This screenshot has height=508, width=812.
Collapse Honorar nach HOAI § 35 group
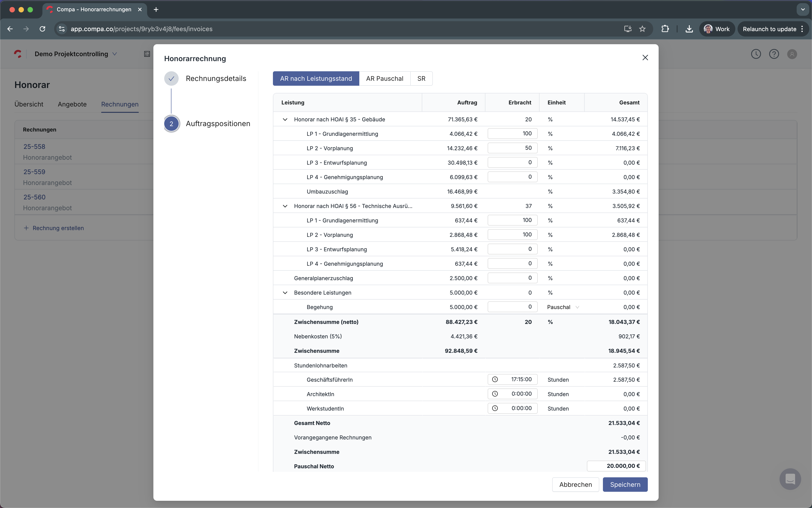(285, 120)
